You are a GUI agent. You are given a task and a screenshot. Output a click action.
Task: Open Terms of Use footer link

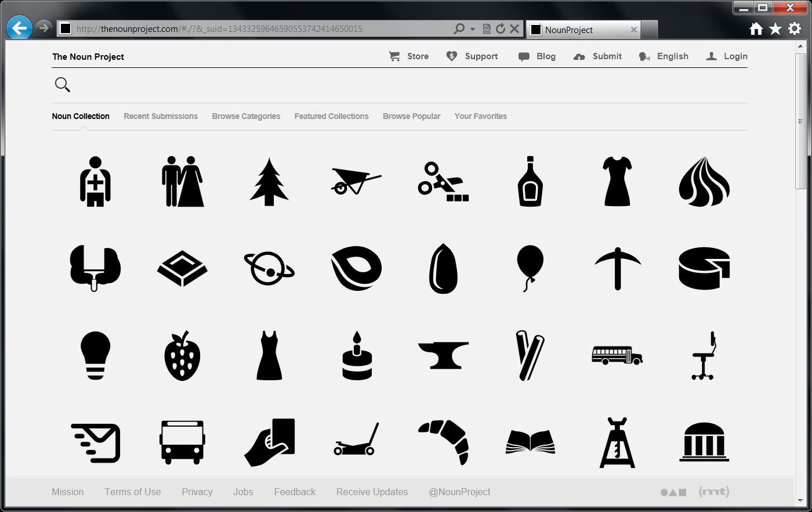[133, 492]
